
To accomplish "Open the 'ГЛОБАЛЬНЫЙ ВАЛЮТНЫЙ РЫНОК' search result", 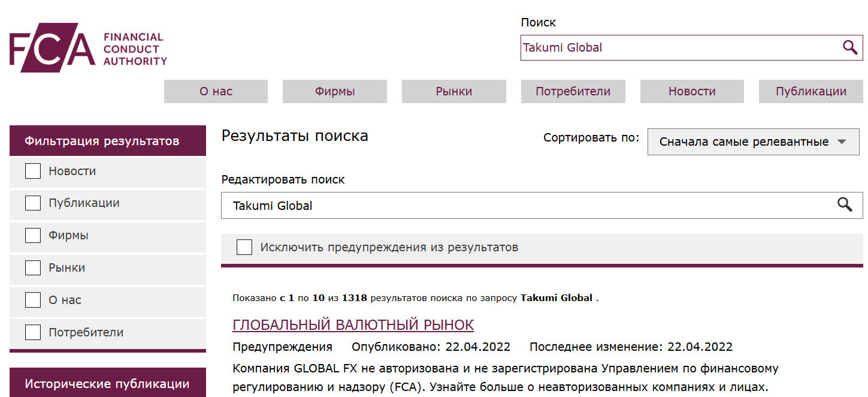I will point(353,324).
